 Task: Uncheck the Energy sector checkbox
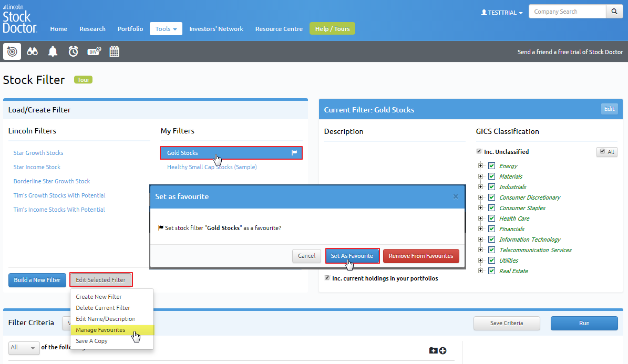coord(492,166)
